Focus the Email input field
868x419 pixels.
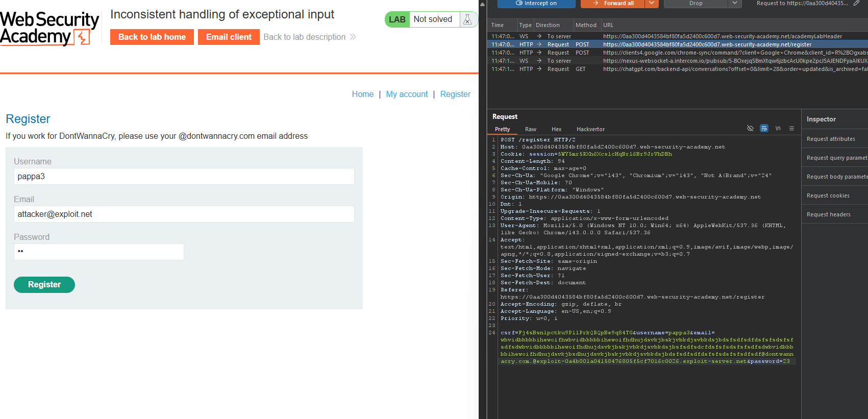184,214
